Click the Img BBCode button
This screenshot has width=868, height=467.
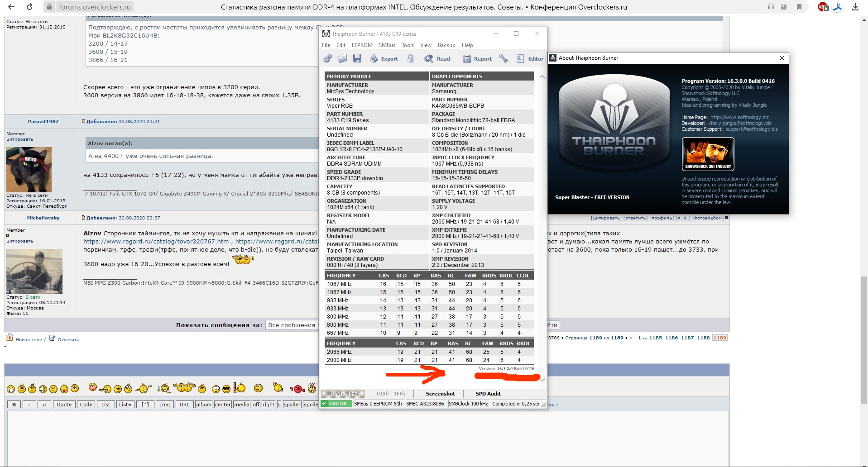(x=165, y=405)
